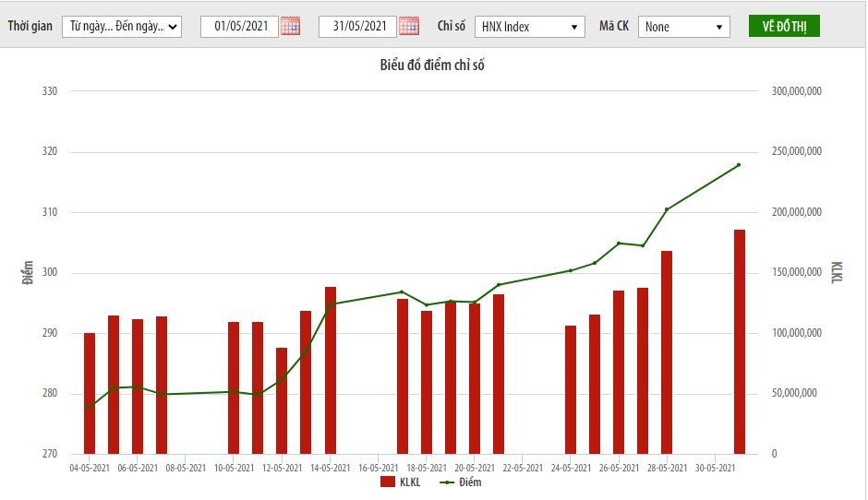This screenshot has width=868, height=500.
Task: Expand the Mã CK None dropdown
Action: click(x=683, y=27)
